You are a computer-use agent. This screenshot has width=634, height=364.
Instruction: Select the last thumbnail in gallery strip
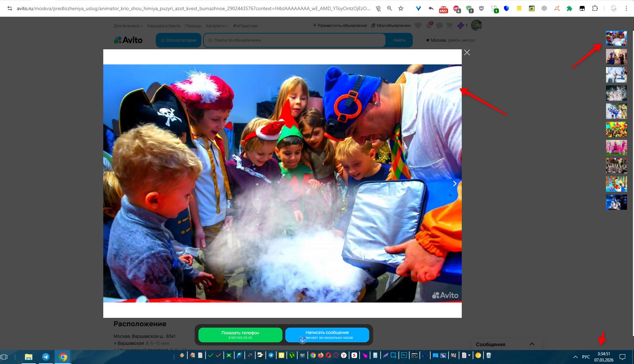coord(616,202)
